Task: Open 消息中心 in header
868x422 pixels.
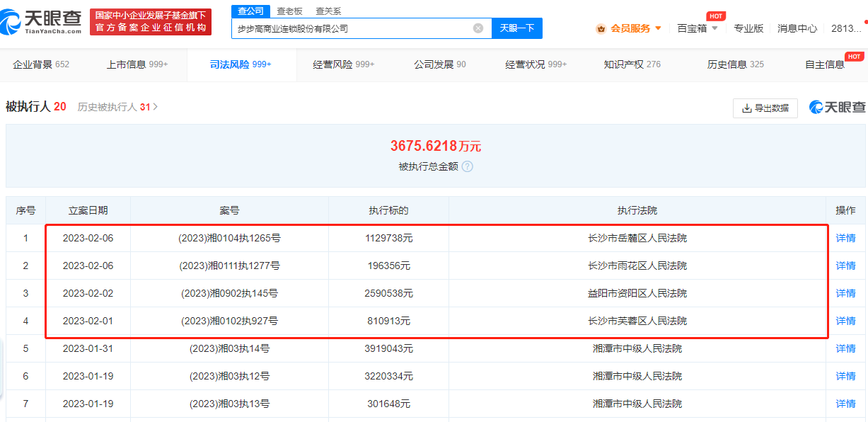Action: coord(797,28)
